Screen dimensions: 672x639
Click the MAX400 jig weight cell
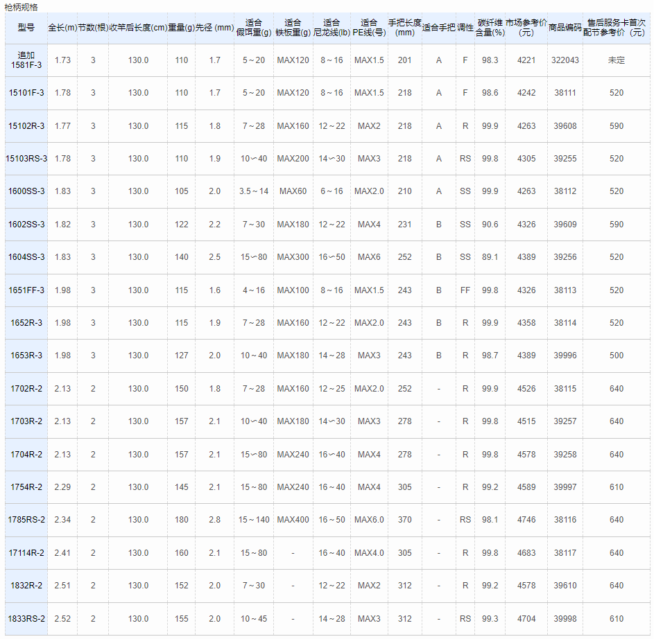pos(293,520)
